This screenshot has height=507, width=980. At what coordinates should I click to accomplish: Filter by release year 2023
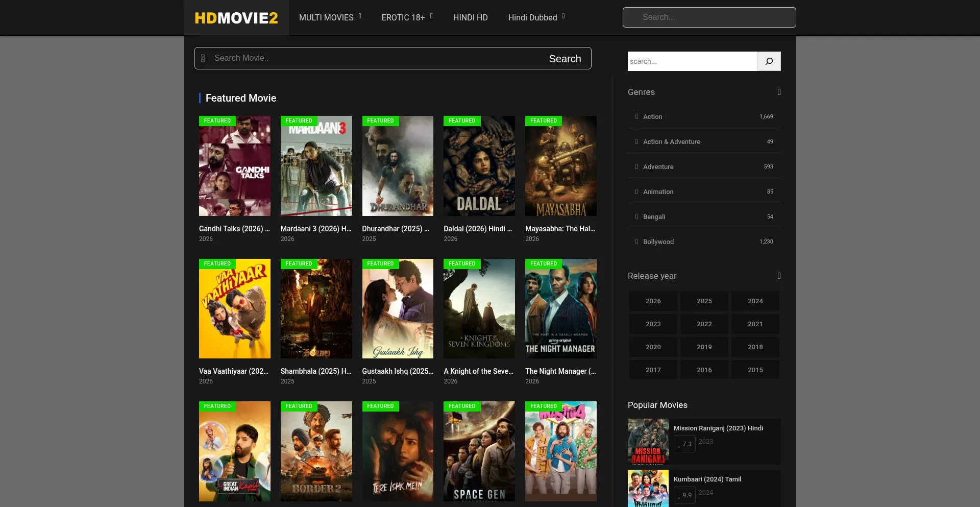653,324
